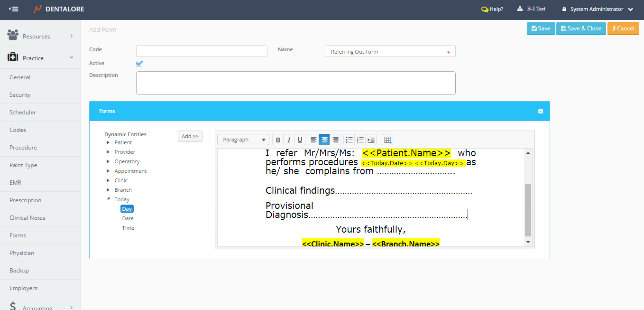Align text to the right
The height and width of the screenshot is (310, 644).
pyautogui.click(x=335, y=140)
